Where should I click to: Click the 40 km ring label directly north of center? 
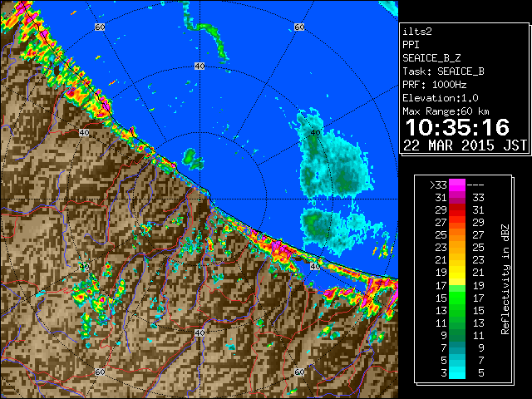coord(199,66)
